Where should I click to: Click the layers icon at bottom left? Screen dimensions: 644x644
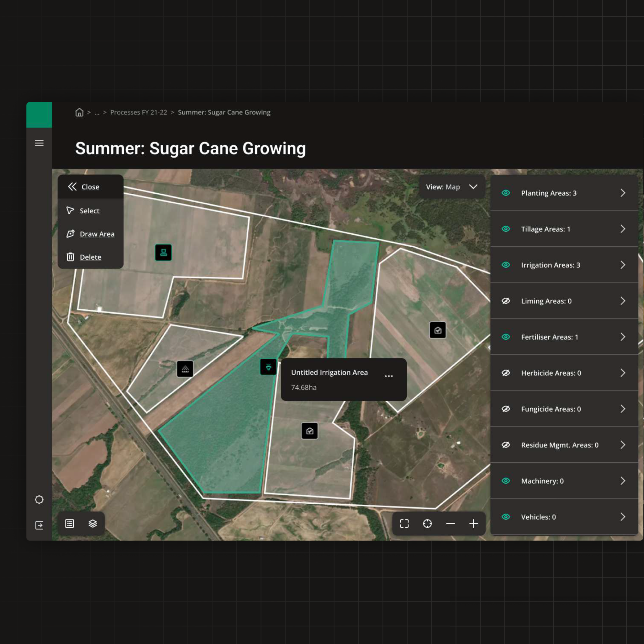click(x=93, y=523)
